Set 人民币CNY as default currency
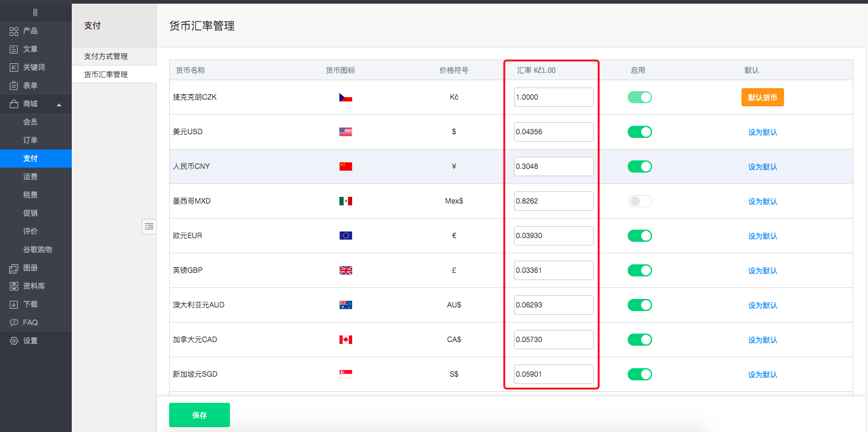Image resolution: width=868 pixels, height=432 pixels. (762, 167)
